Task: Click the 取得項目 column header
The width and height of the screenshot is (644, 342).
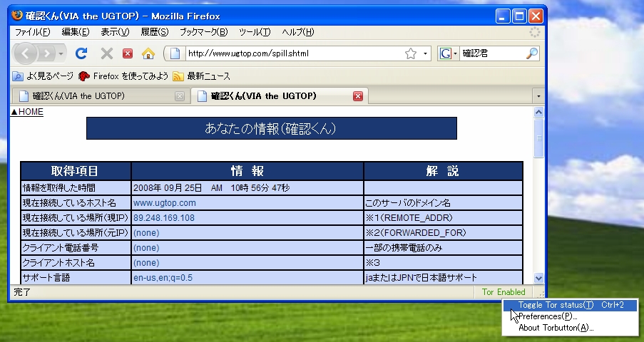Action: point(76,171)
